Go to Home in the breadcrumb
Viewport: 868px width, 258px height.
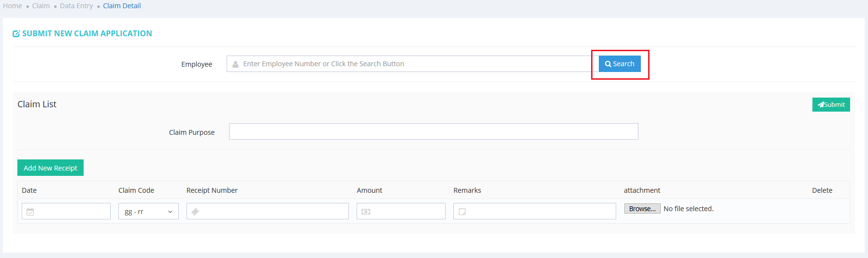(13, 6)
